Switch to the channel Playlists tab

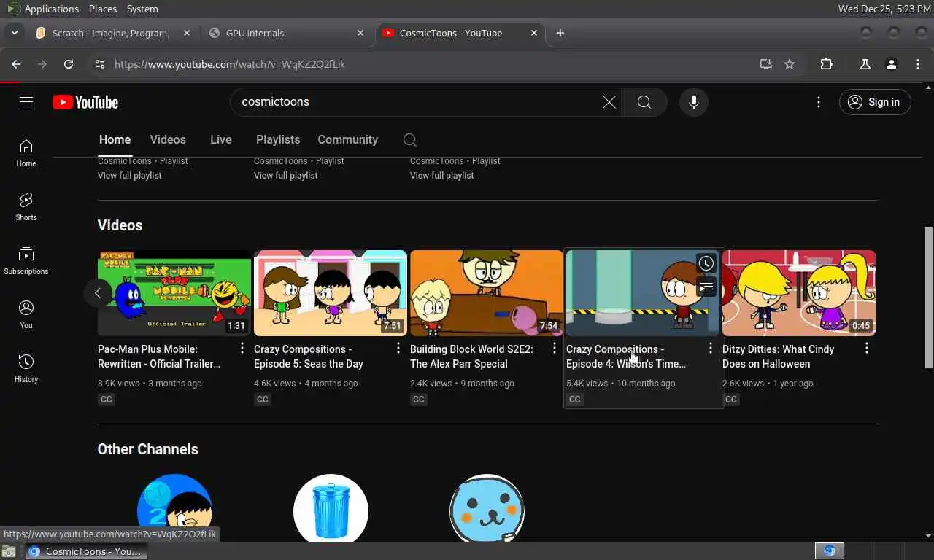(x=278, y=140)
